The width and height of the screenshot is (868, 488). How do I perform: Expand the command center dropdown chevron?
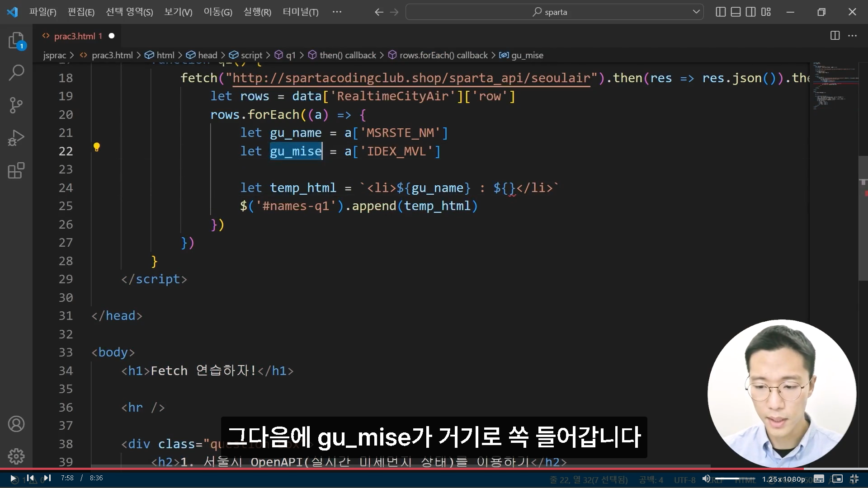[x=696, y=12]
